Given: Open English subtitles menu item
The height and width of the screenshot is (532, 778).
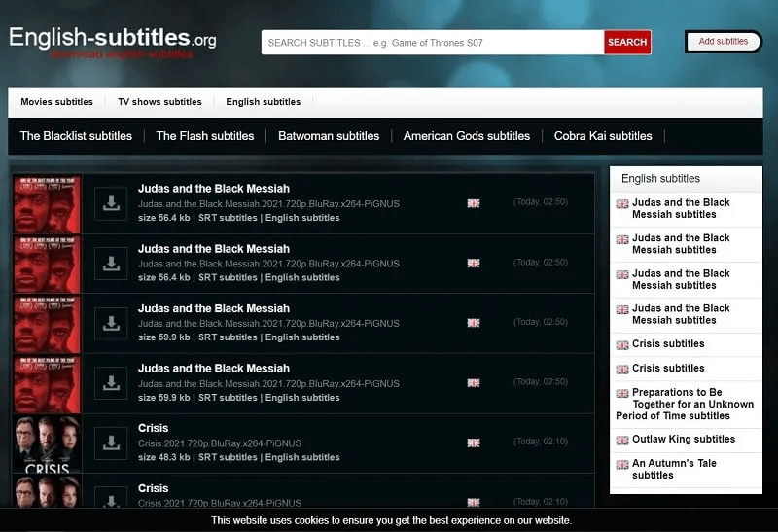Looking at the screenshot, I should pos(263,102).
